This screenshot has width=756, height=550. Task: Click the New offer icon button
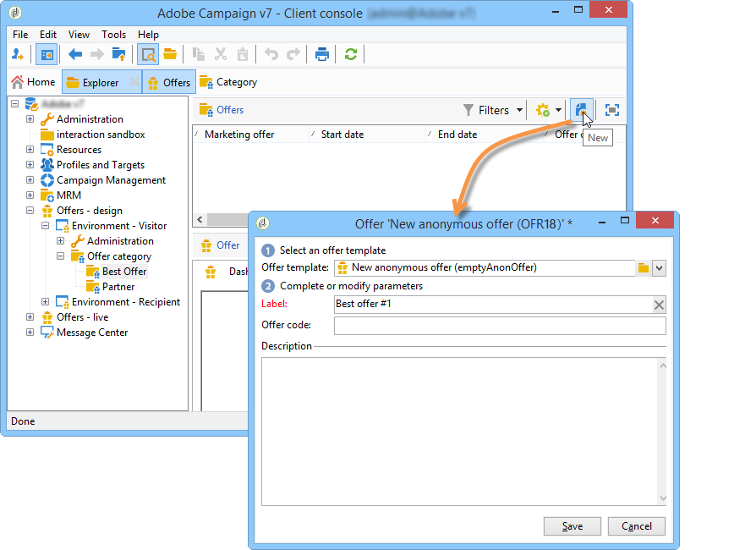(582, 110)
